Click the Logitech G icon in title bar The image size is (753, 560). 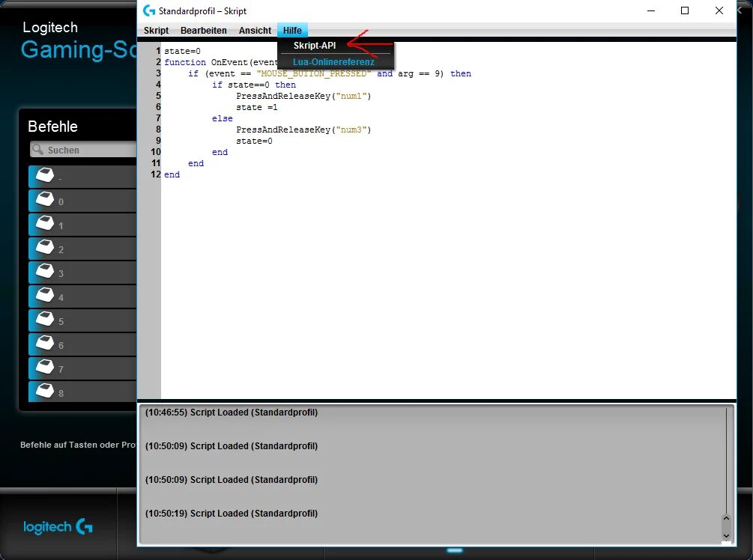tap(149, 10)
